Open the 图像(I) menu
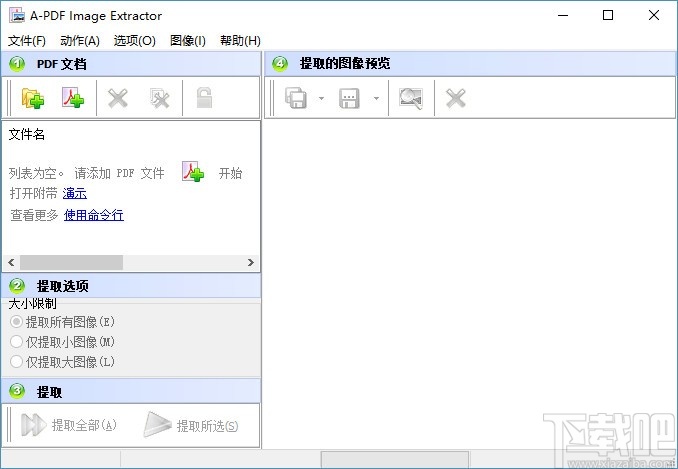This screenshot has width=678, height=469. [188, 41]
